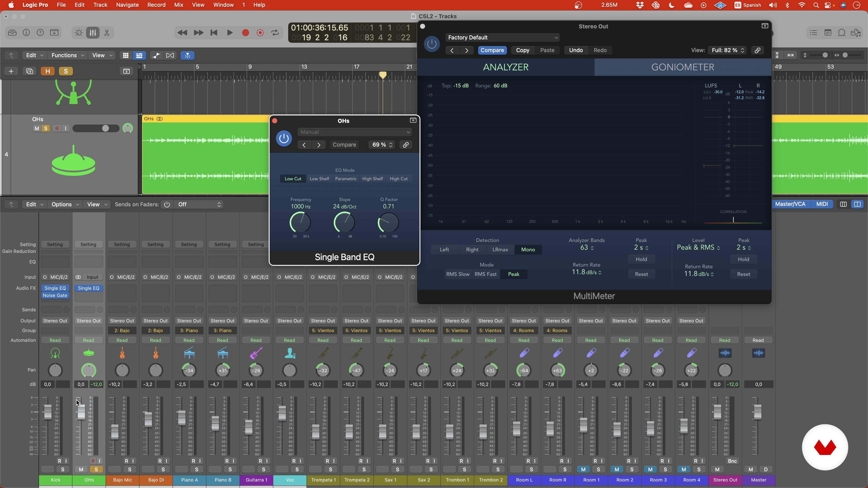Open Note Pads icon in control bar
The height and width of the screenshot is (488, 868).
click(828, 33)
